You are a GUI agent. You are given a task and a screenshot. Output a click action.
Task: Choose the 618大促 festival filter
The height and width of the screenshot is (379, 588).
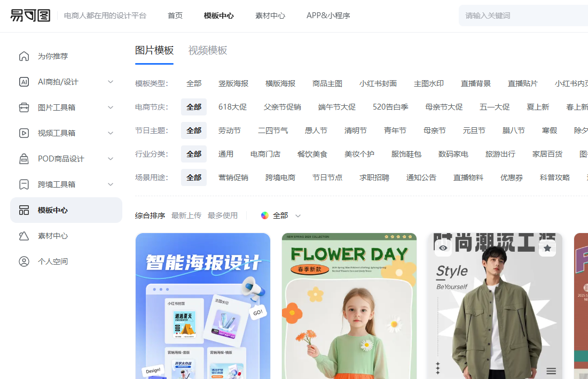[x=232, y=107]
